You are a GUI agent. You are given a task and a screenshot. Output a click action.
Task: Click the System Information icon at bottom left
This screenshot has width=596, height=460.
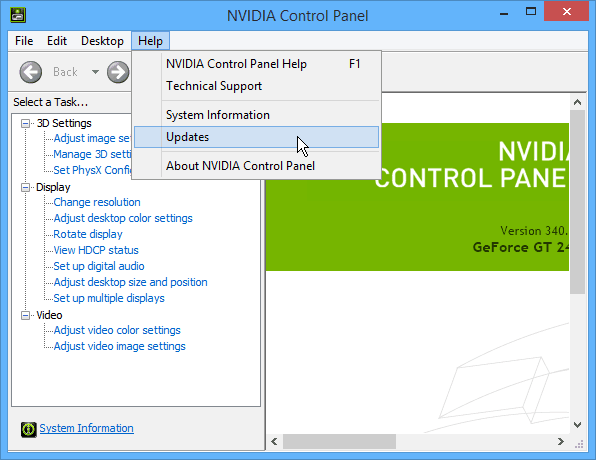[29, 429]
